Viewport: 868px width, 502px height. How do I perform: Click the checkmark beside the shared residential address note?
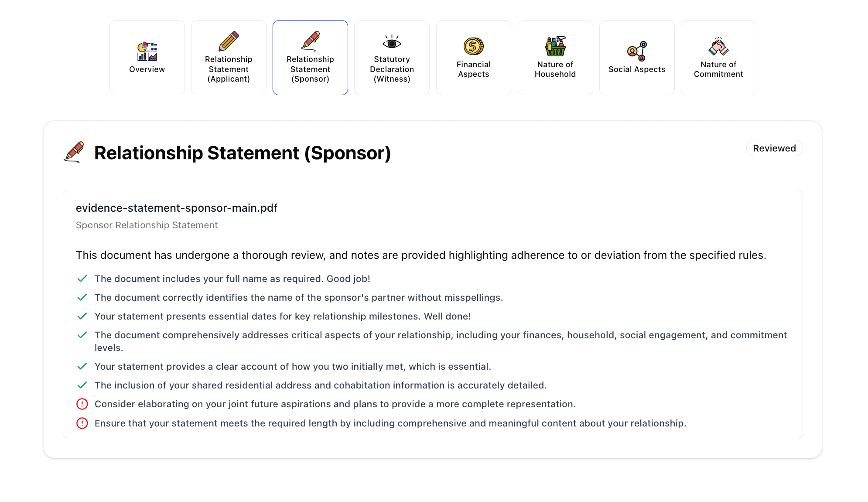[82, 385]
